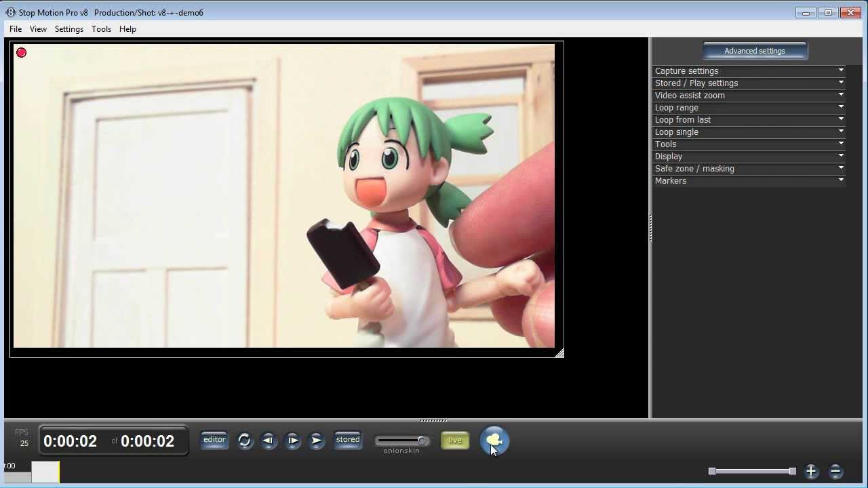Expand the Loop single section
This screenshot has height=488, width=868.
click(749, 131)
